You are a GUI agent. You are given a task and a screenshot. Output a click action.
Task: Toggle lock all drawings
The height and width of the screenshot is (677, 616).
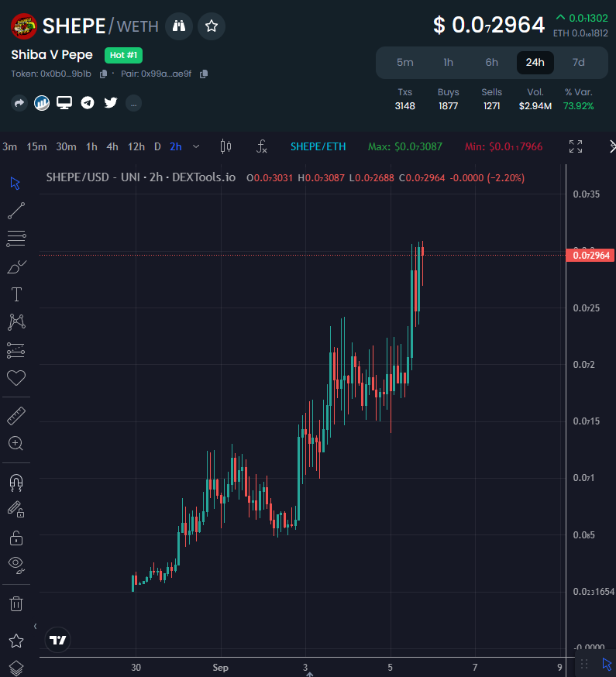point(16,538)
